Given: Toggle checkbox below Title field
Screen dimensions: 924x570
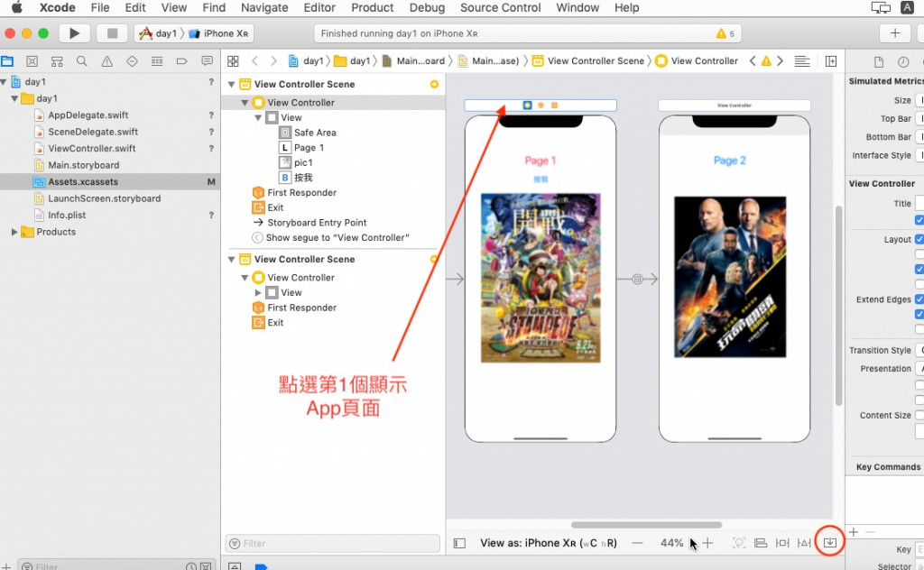Looking at the screenshot, I should point(919,220).
